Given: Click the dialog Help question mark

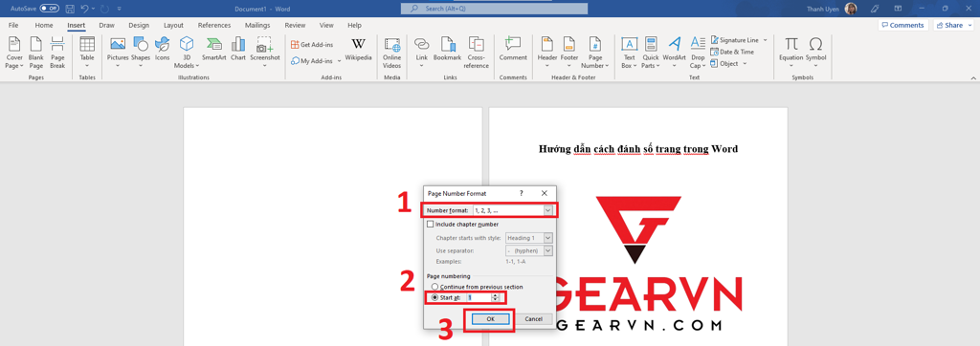Looking at the screenshot, I should coord(522,194).
